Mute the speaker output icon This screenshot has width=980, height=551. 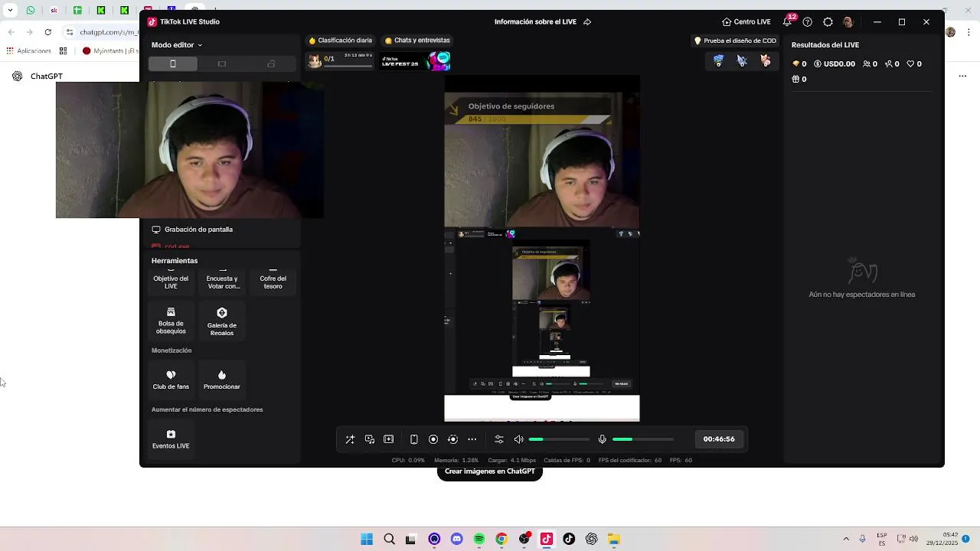519,439
